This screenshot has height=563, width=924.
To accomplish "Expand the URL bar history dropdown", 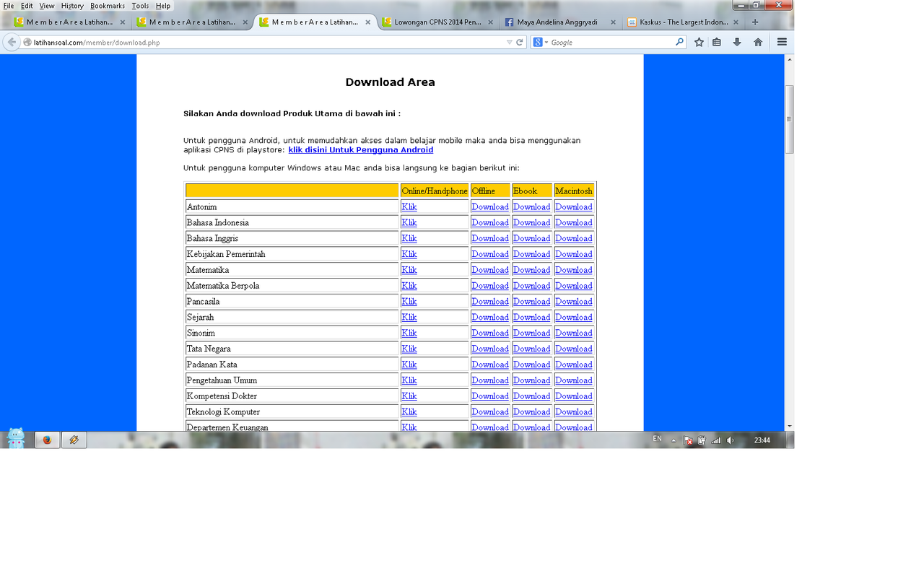I will coord(509,43).
